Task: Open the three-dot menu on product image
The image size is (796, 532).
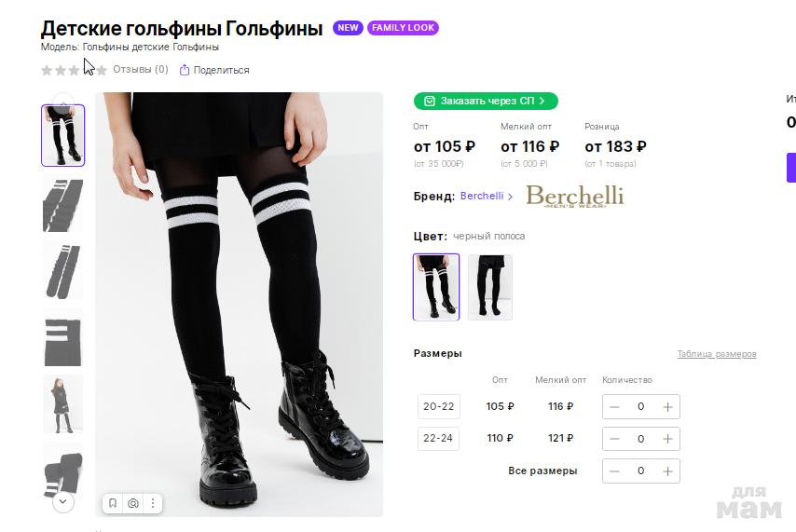Action: click(x=153, y=503)
